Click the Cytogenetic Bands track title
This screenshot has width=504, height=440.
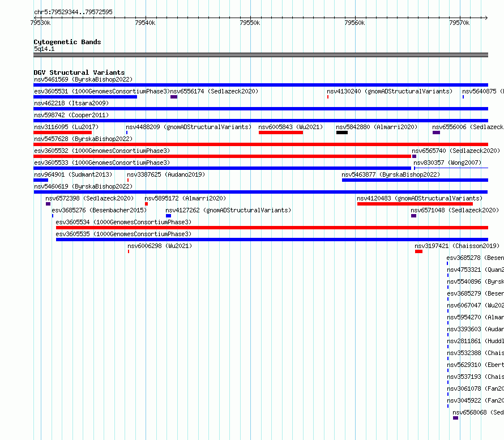tap(67, 42)
